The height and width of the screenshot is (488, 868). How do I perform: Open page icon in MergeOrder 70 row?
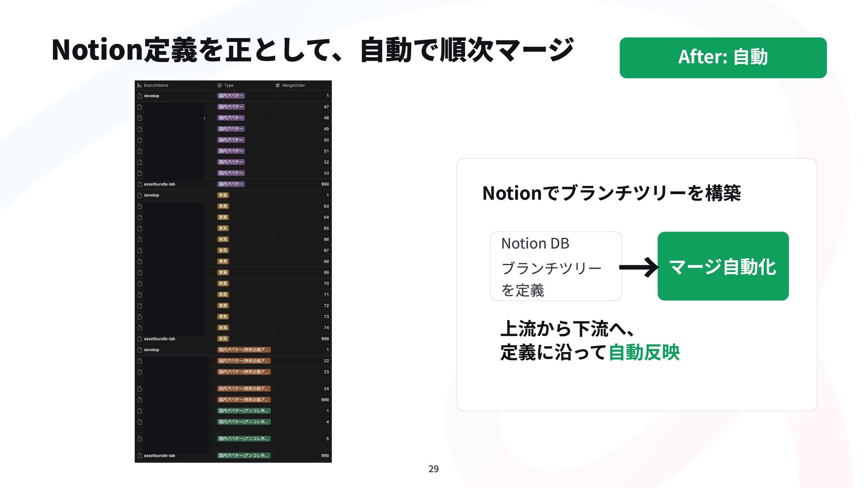tap(140, 284)
